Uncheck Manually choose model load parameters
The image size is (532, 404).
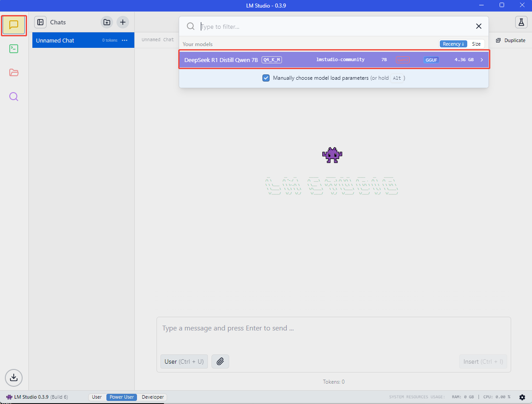[266, 78]
